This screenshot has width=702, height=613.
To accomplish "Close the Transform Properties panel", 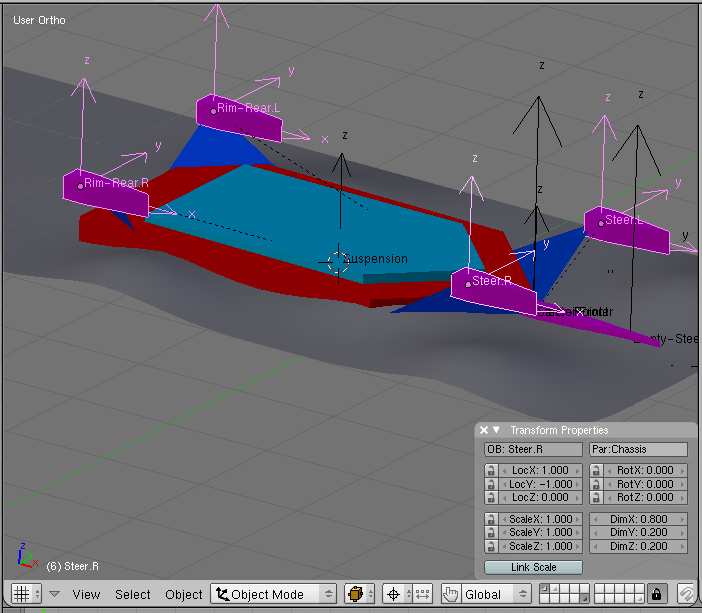I will click(x=484, y=430).
